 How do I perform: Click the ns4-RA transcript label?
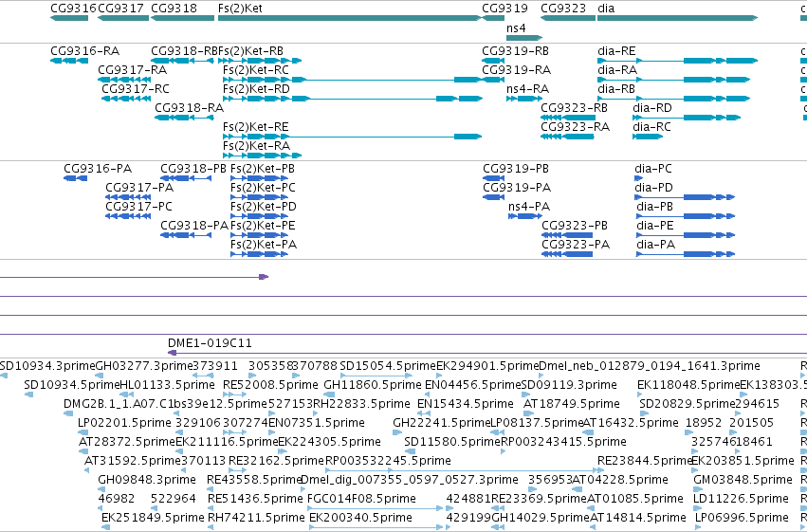coord(527,89)
